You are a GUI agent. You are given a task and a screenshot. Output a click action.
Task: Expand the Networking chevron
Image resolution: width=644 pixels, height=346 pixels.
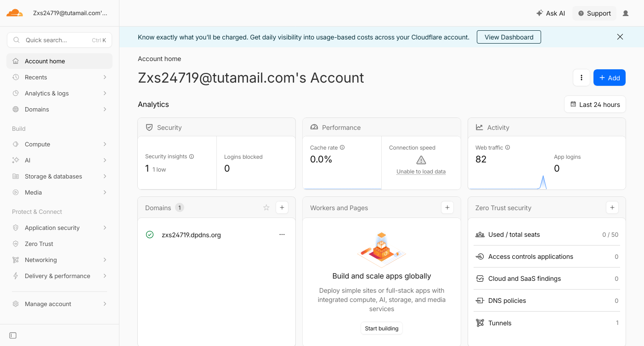(x=105, y=260)
